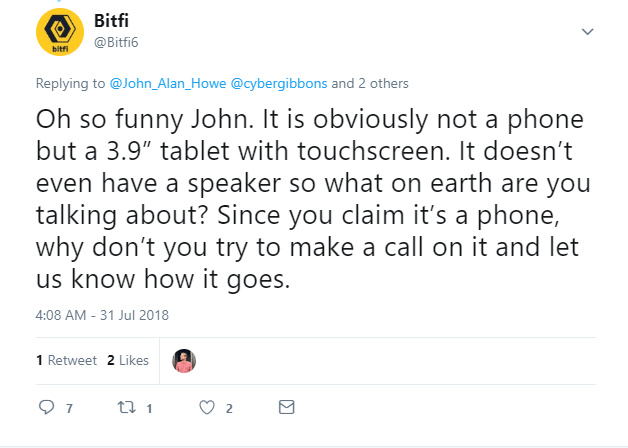The height and width of the screenshot is (448, 628).
Task: Like the tweet with the heart icon
Action: tap(207, 408)
